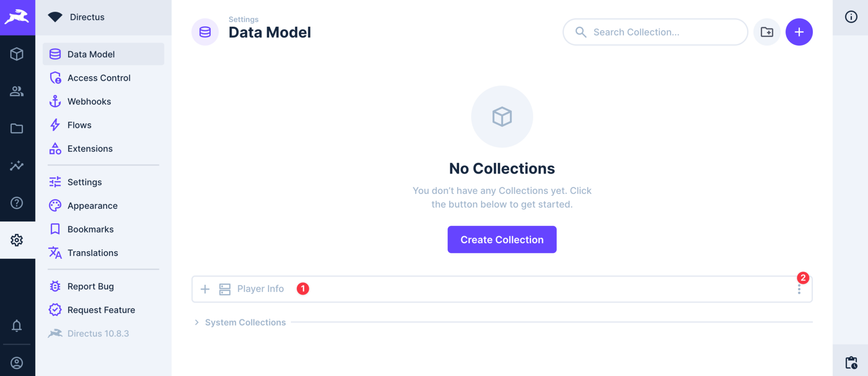
Task: Click create folder icon button
Action: click(767, 32)
